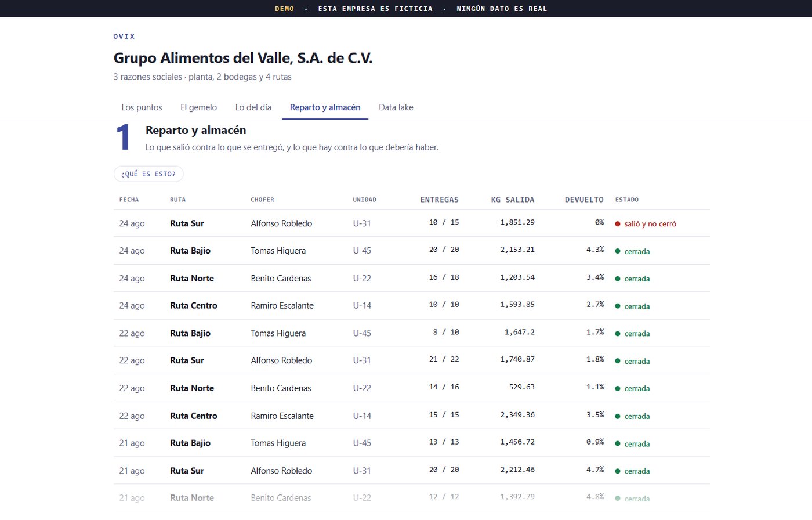Screen dimensions: 812x520
Task: Click the kg salida value 1,851.29
Action: [517, 222]
